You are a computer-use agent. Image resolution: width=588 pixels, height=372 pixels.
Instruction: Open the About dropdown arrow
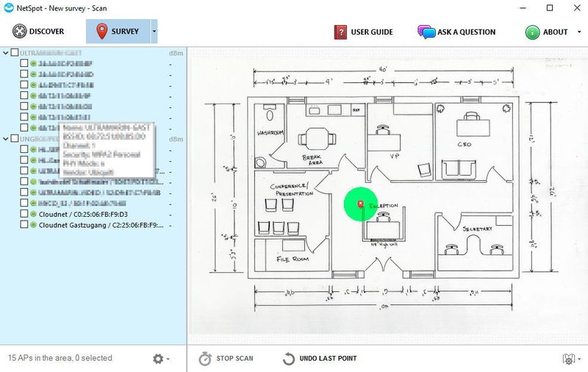point(578,32)
